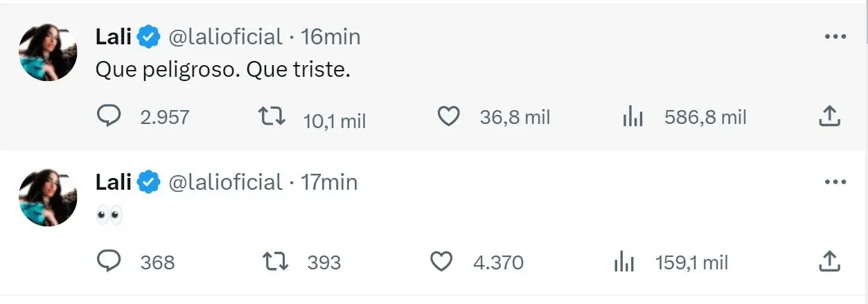Like the "Que peligroso. Que triste." tweet
Viewport: 868px width, 304px height.
449,116
